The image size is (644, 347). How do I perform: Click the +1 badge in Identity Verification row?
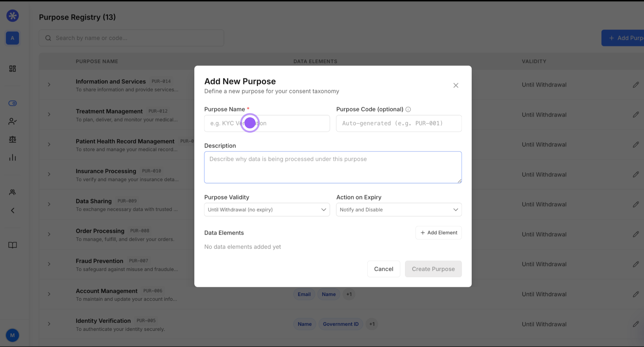click(372, 324)
